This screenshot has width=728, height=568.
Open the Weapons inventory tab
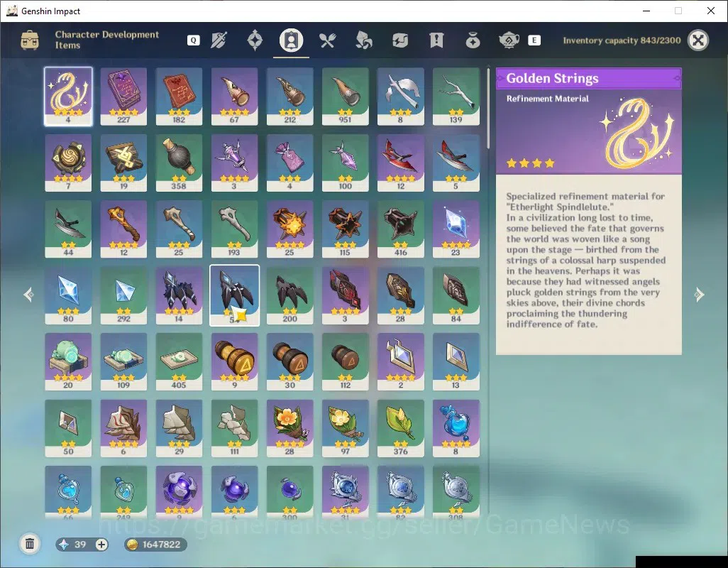click(x=219, y=40)
